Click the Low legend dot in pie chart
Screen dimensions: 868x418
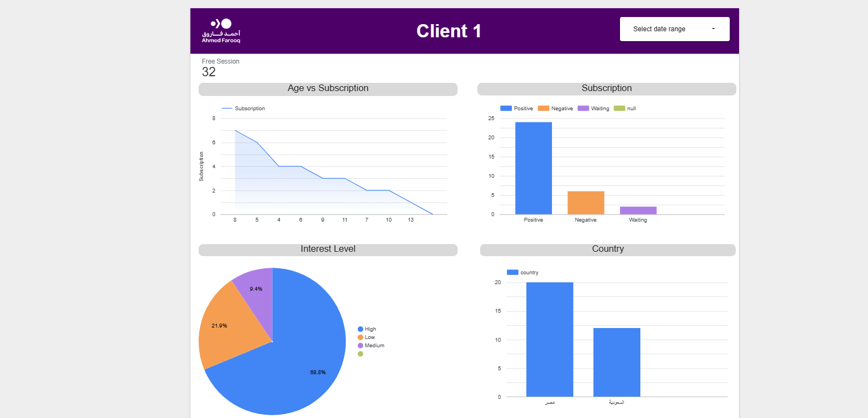click(360, 337)
